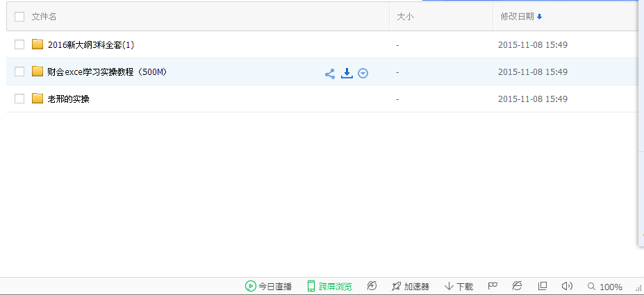
Task: Check the box for 财会excel学习实操教程（500M）
Action: tap(19, 71)
